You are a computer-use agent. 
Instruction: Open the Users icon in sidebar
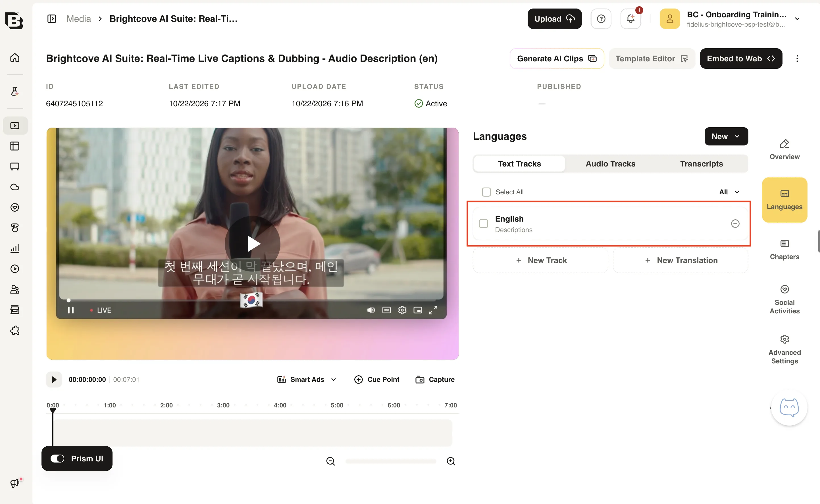(x=15, y=289)
